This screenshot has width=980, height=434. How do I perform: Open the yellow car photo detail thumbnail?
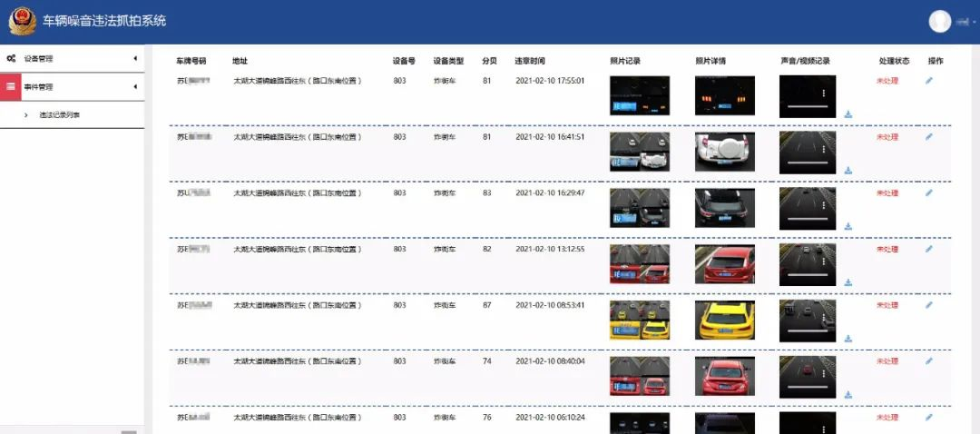pyautogui.click(x=724, y=320)
